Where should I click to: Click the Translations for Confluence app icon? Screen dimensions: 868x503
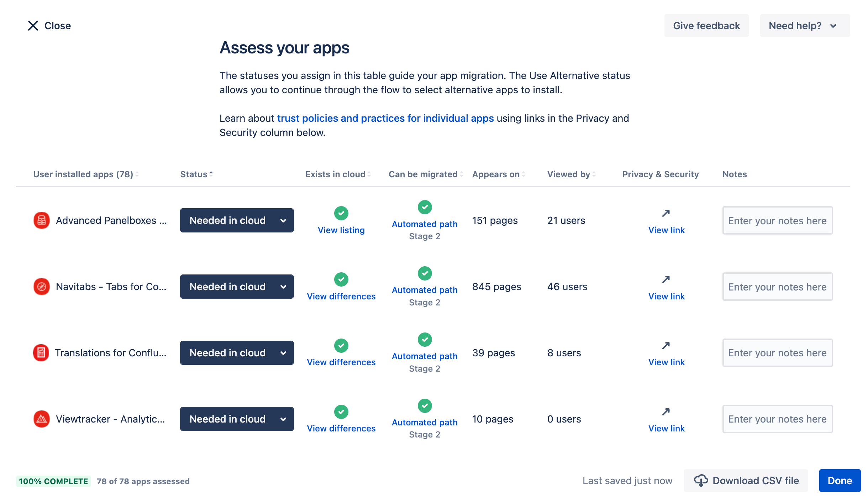pyautogui.click(x=41, y=353)
